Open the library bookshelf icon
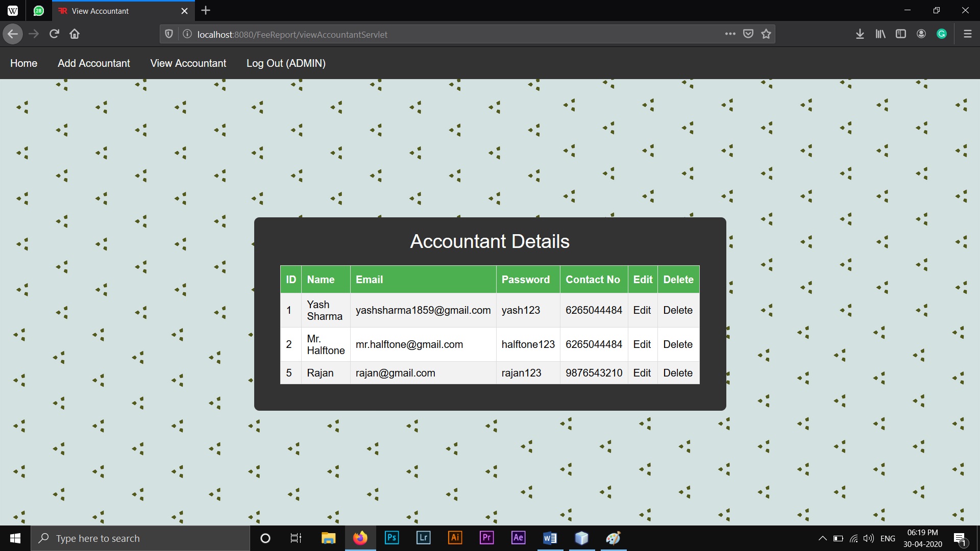 pos(880,34)
